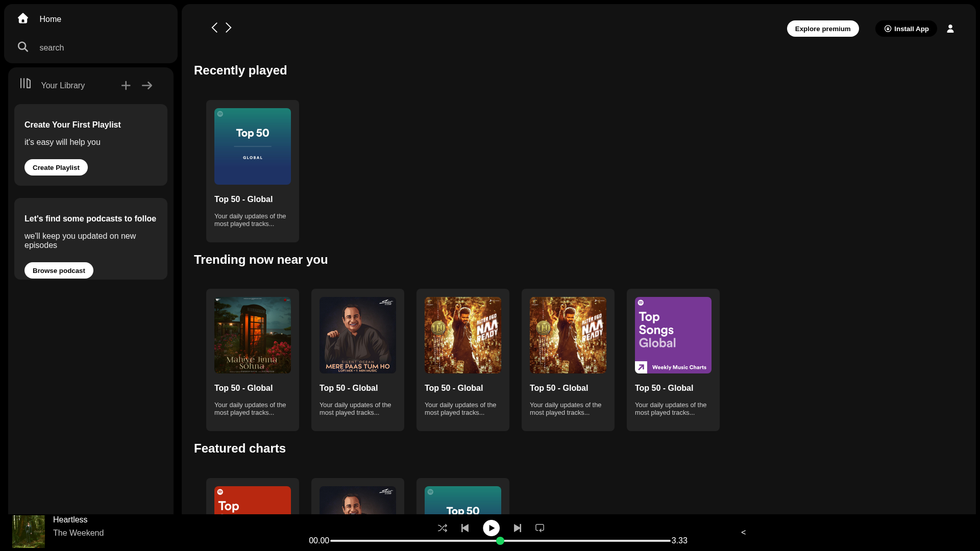Seek the song progress slider knob

pos(500,541)
